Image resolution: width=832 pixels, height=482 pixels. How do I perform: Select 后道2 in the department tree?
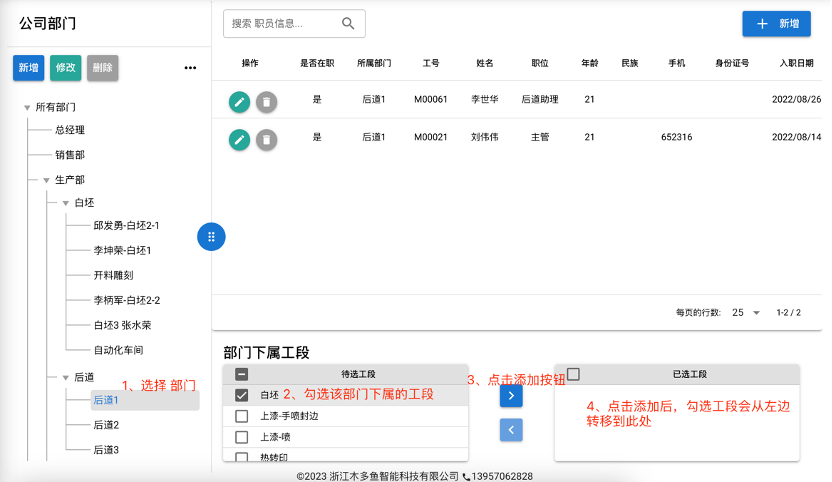click(x=106, y=425)
